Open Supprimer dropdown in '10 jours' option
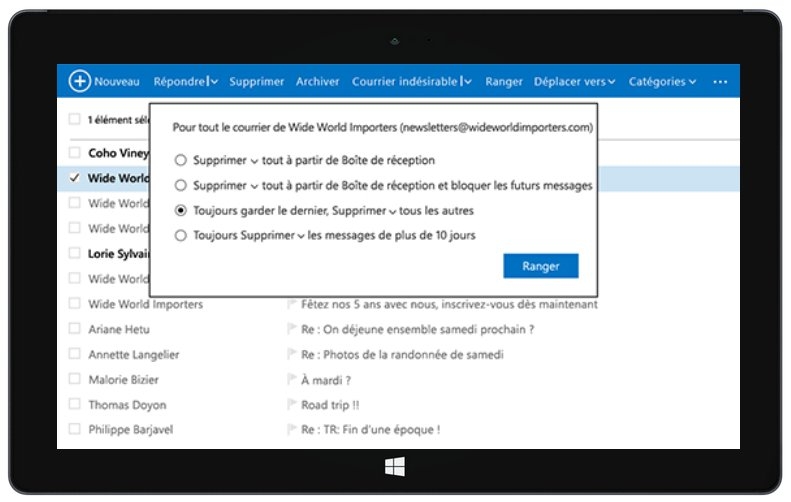791x502 pixels. (x=301, y=237)
